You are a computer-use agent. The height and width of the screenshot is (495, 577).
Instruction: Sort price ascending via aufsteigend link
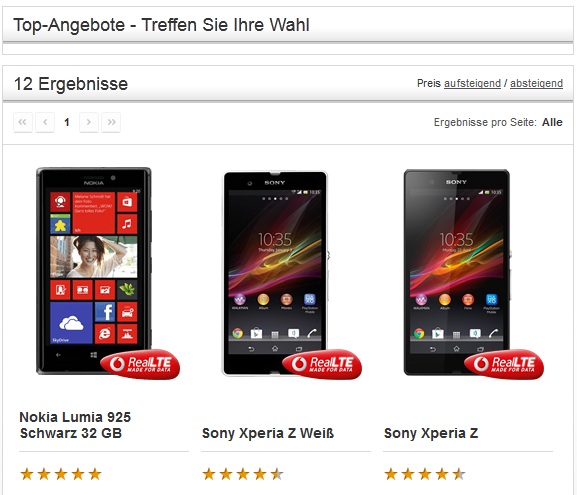472,84
